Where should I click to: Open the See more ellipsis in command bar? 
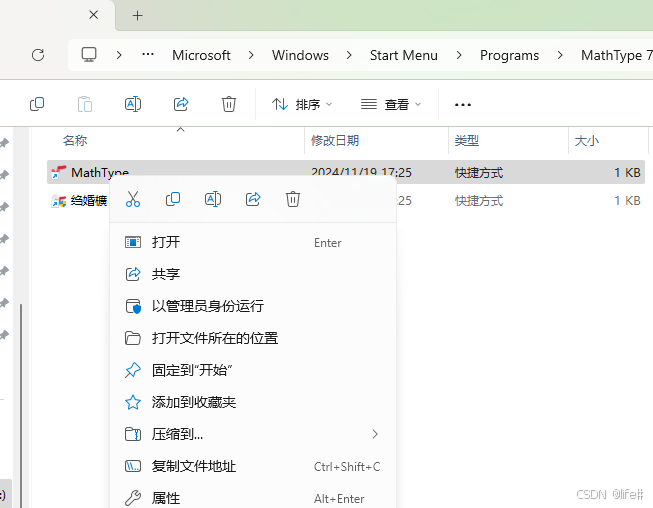(x=463, y=105)
